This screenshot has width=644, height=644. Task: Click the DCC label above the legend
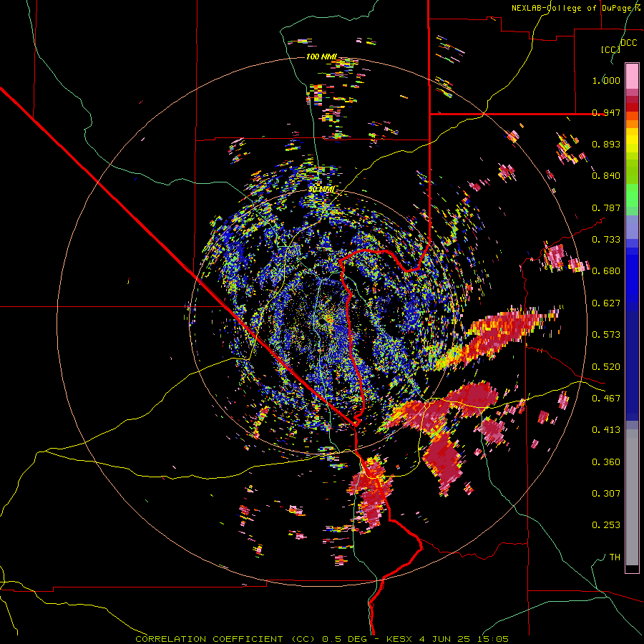pos(628,43)
